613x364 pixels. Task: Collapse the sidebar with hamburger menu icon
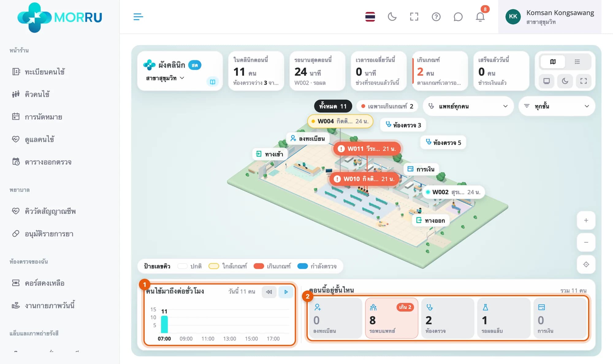pos(138,17)
